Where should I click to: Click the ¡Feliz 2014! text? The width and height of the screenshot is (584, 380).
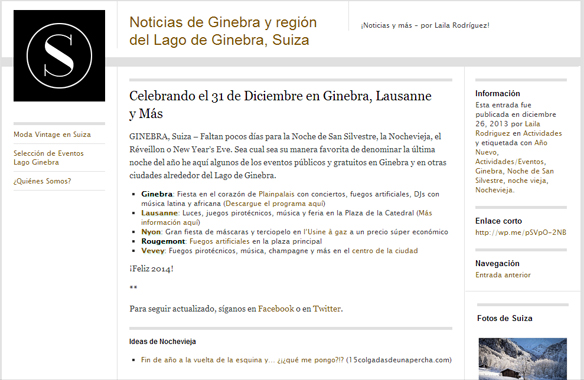coord(151,269)
